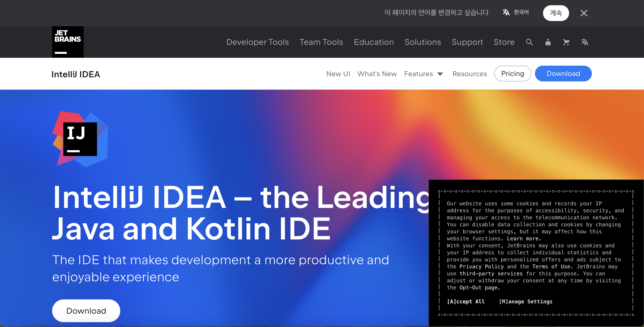Screen dimensions: 644x327
Task: Open Manage Settings in the cookie notice
Action: pyautogui.click(x=525, y=301)
